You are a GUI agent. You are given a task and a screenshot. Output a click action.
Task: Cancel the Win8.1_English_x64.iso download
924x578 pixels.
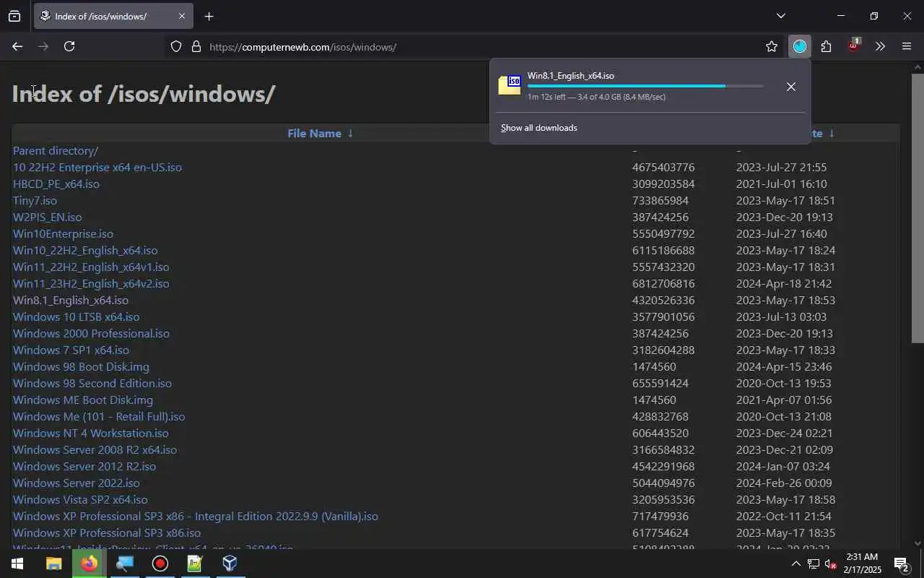(791, 87)
